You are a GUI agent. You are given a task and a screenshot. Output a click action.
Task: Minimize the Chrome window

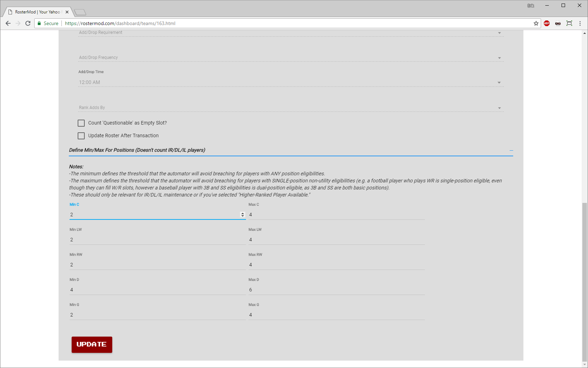click(547, 5)
